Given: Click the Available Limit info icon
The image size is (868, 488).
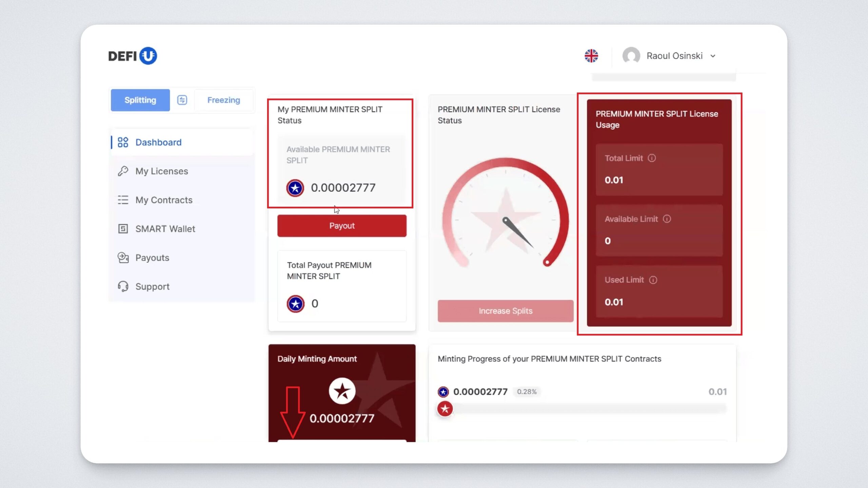Looking at the screenshot, I should 667,219.
